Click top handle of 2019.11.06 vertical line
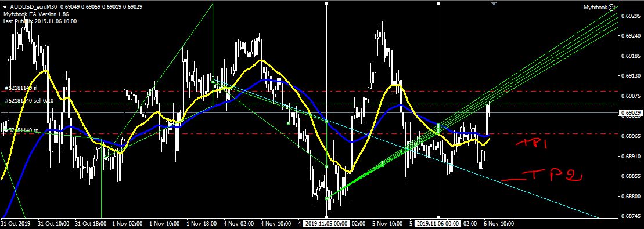 438,3
